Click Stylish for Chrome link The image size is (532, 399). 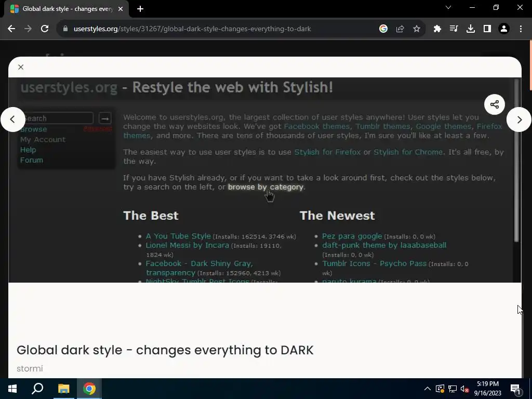408,152
